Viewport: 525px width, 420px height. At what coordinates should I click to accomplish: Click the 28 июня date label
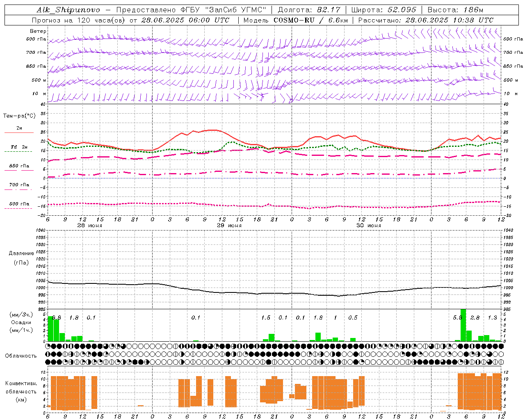(90, 226)
